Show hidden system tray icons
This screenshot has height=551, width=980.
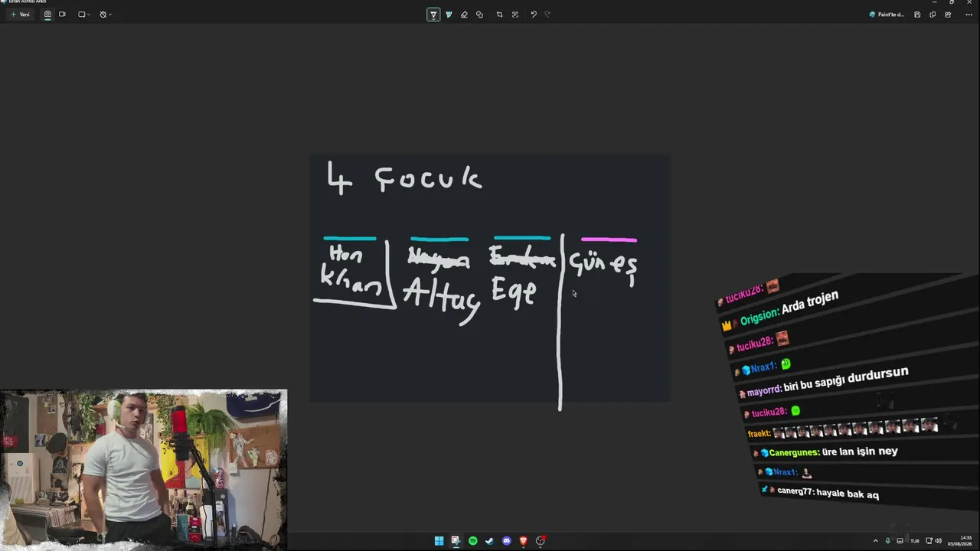click(876, 541)
